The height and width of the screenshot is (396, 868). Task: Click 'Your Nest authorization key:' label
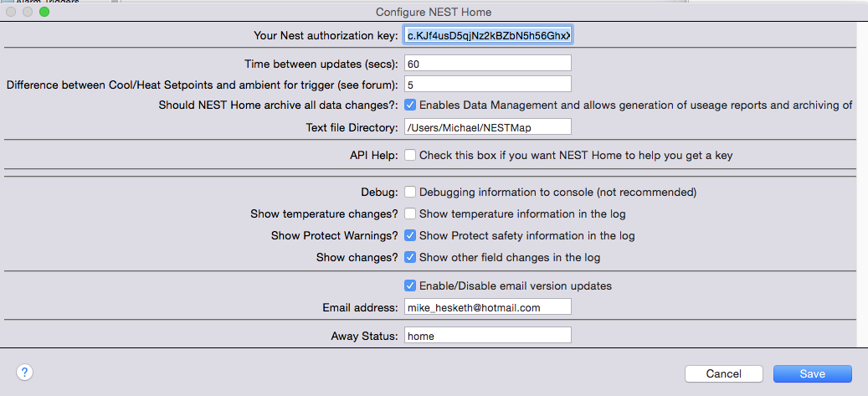click(x=326, y=36)
